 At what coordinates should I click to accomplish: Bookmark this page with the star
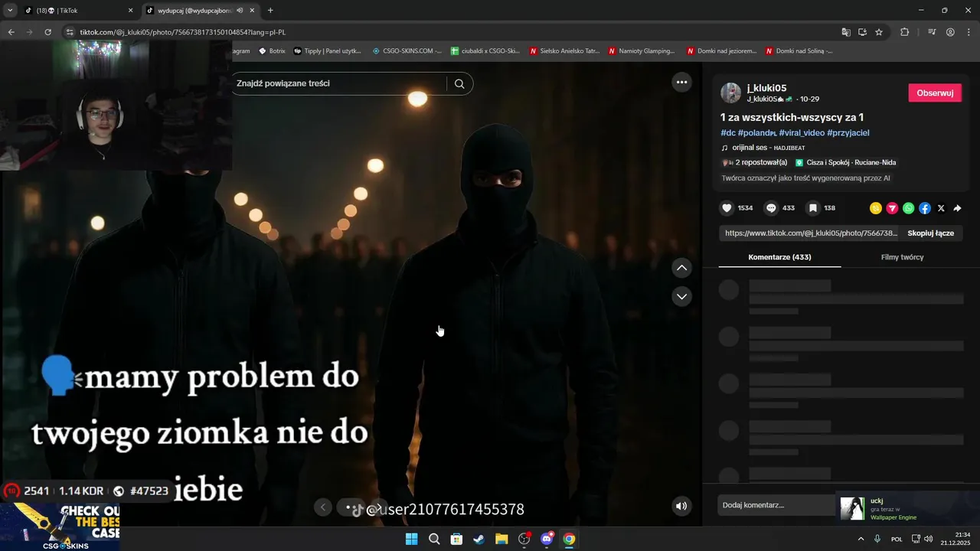point(879,32)
